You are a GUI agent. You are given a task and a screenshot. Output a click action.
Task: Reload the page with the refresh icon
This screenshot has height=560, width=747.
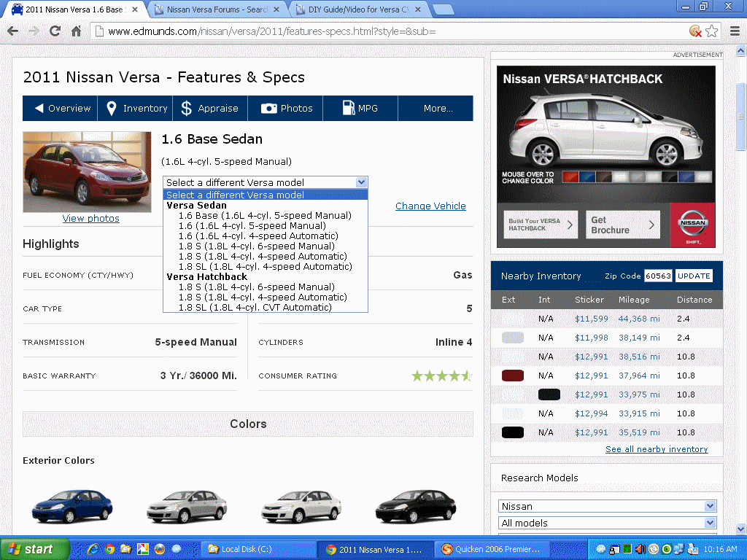[x=55, y=31]
